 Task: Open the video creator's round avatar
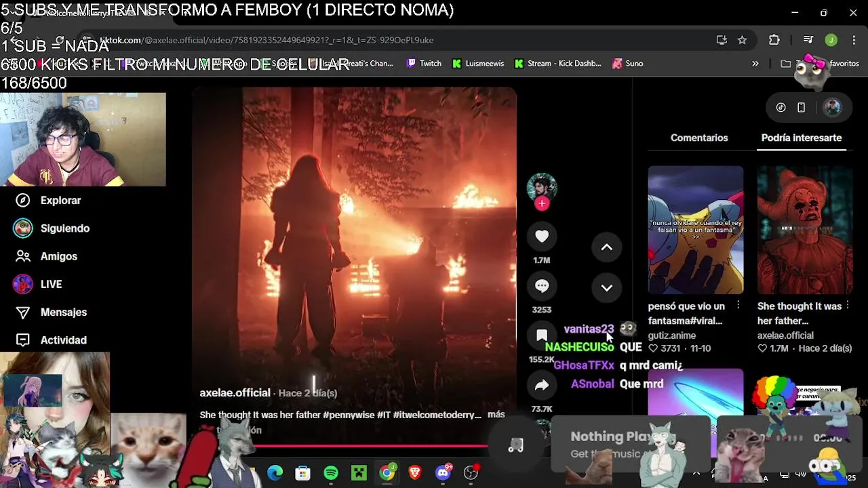[x=541, y=187]
